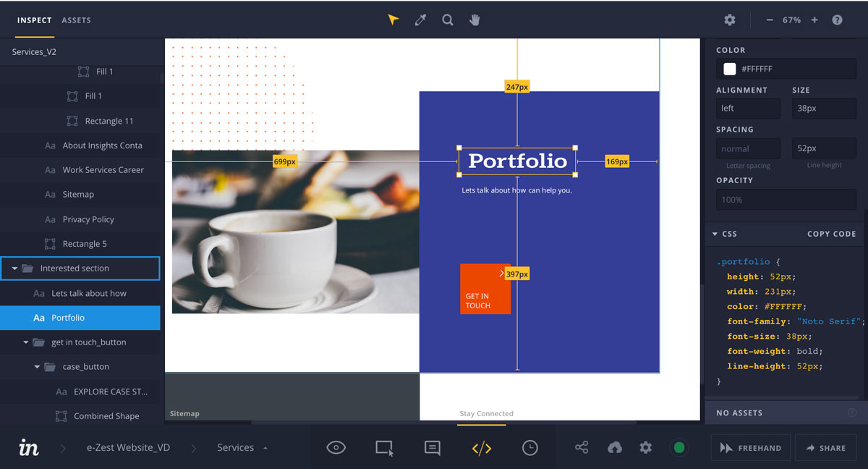
Task: Select the Lets talk about how layer
Action: coord(80,293)
